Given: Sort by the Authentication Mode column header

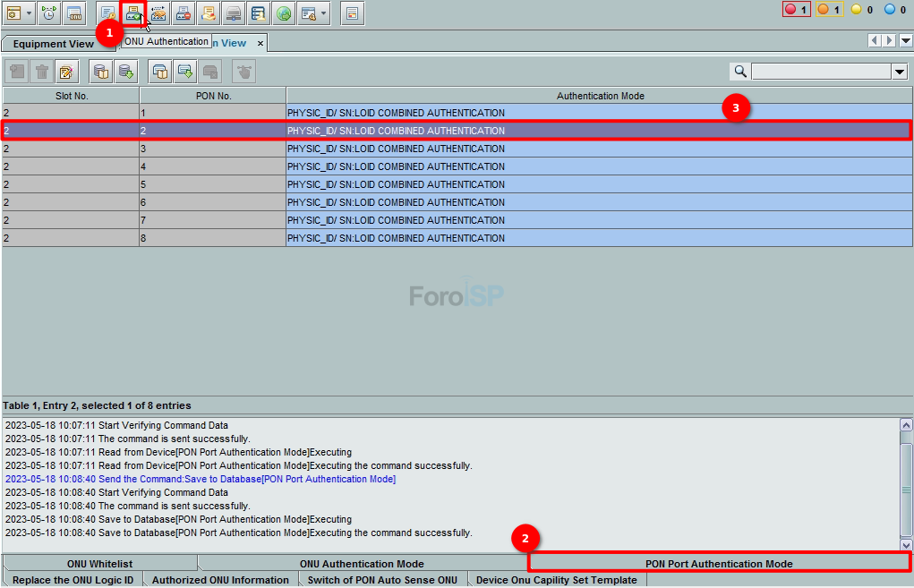Looking at the screenshot, I should tap(600, 96).
